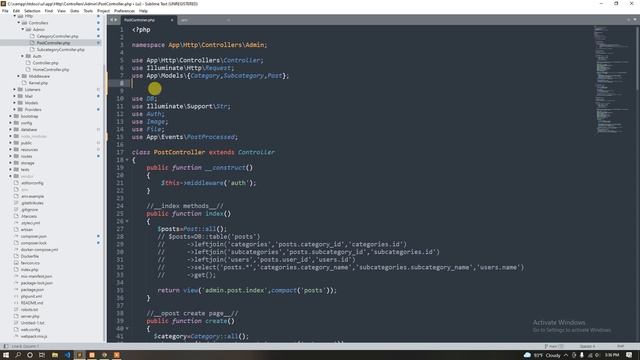Open artisan file in the sidebar
640x360 pixels.
tap(27, 229)
